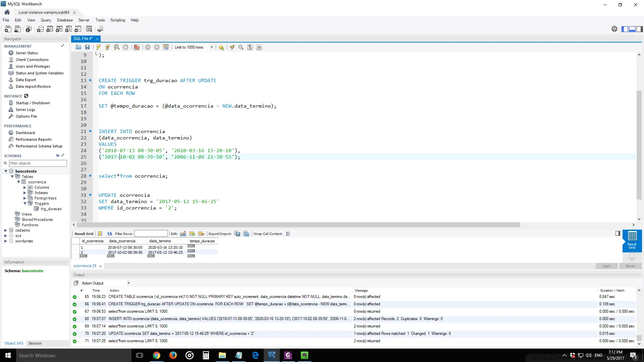The width and height of the screenshot is (644, 362).
Task: Expand the Columns node under ocorrencia
Action: pos(25,187)
